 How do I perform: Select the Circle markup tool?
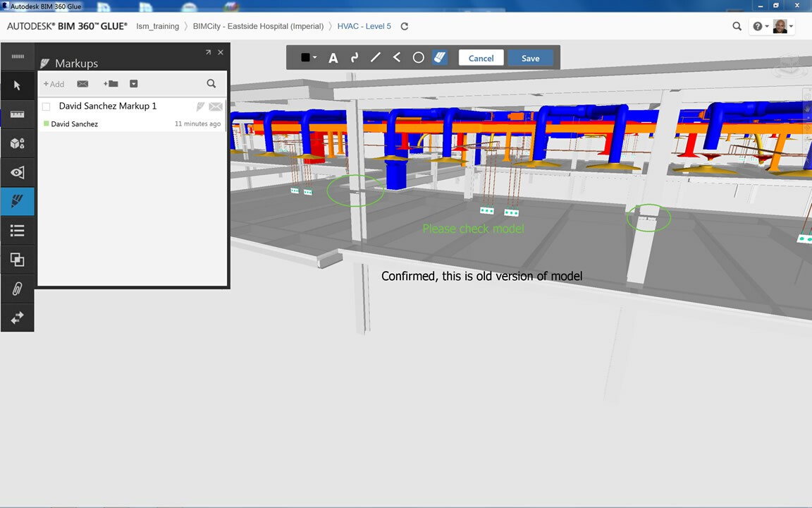(x=418, y=58)
